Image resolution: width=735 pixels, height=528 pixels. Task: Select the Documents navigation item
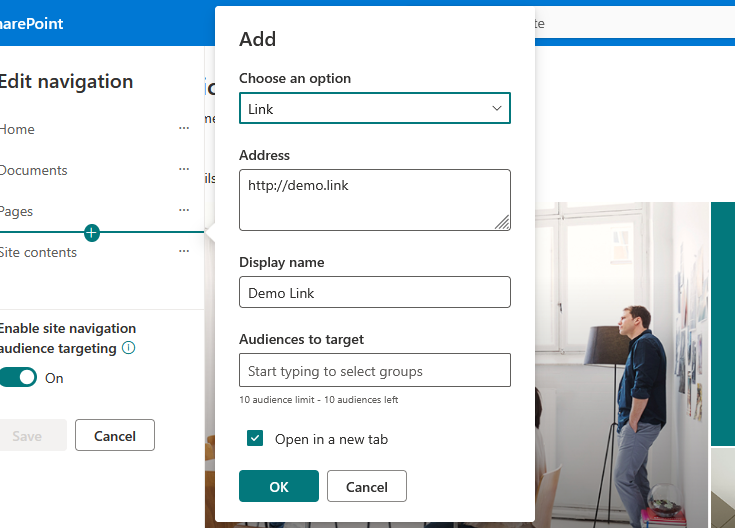click(x=33, y=170)
